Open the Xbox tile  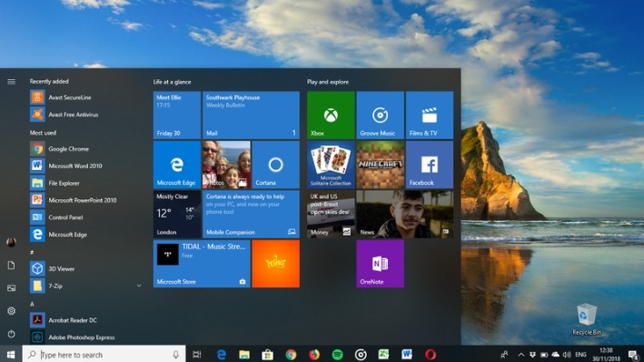(331, 115)
